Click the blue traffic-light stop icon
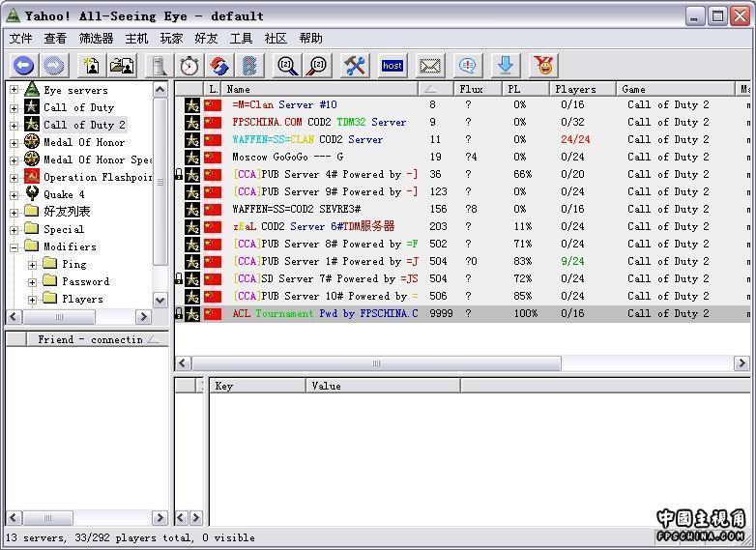The image size is (756, 550). coord(249,66)
